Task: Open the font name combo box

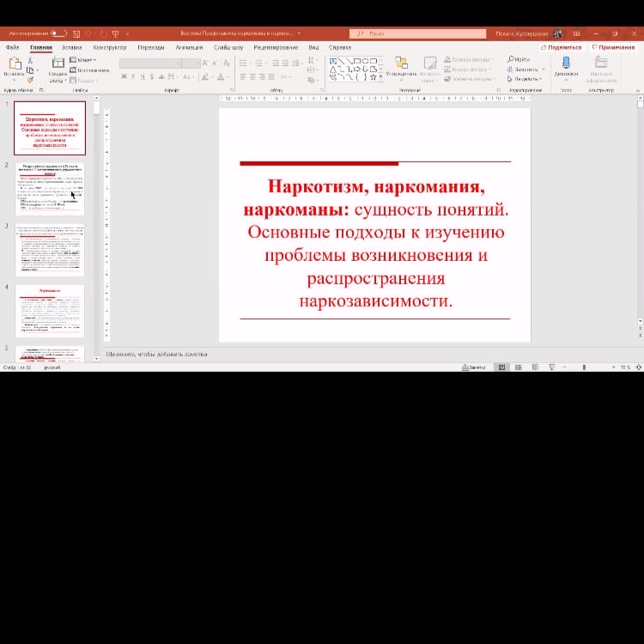Action: [x=150, y=63]
